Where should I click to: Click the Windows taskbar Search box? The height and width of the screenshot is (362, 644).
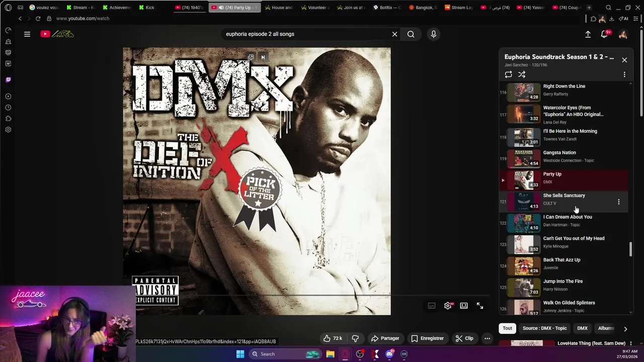[286, 354]
